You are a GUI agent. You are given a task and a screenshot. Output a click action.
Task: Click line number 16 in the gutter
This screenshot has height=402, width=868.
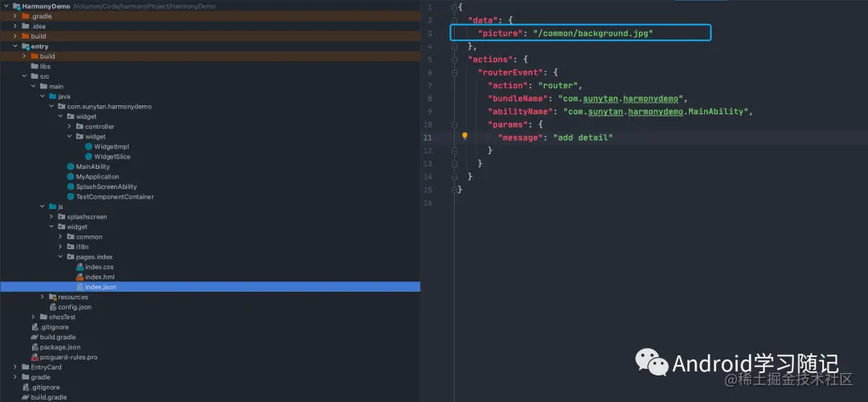tap(427, 203)
